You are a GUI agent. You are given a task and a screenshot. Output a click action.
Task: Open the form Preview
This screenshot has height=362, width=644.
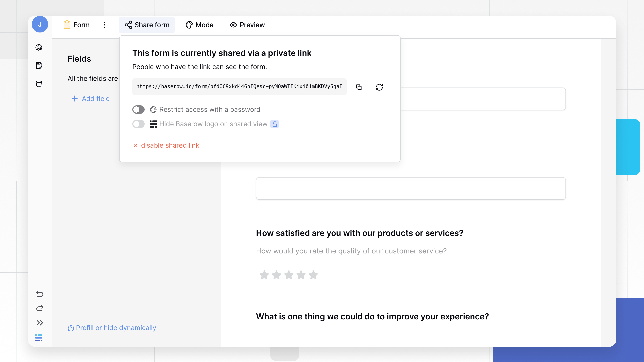click(x=247, y=25)
